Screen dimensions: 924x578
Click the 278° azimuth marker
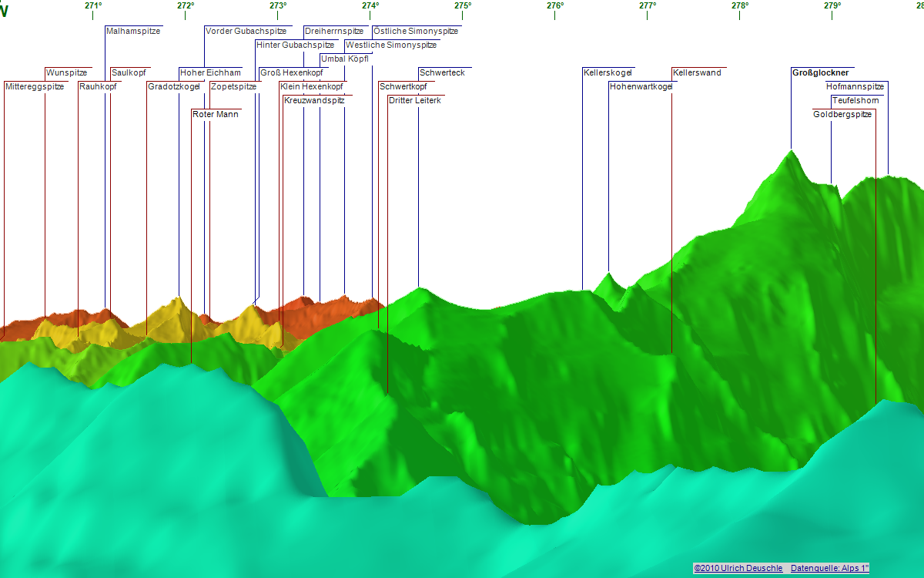(x=740, y=5)
